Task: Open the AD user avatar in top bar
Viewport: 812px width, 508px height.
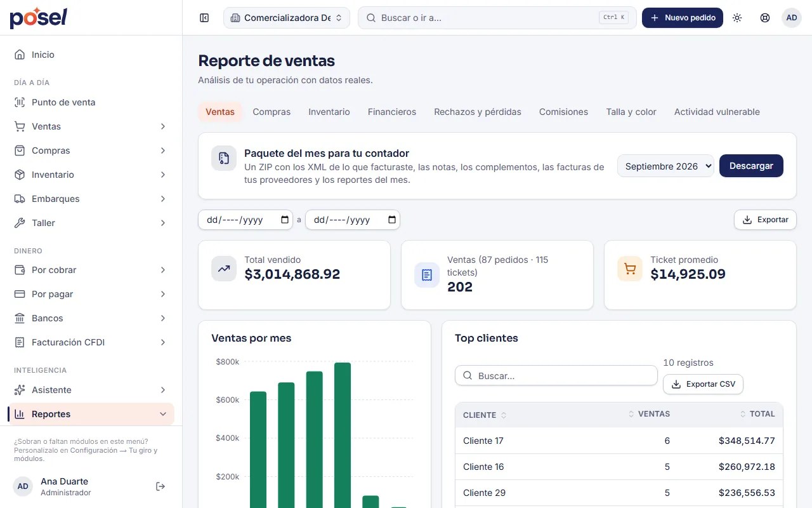Action: [x=792, y=18]
